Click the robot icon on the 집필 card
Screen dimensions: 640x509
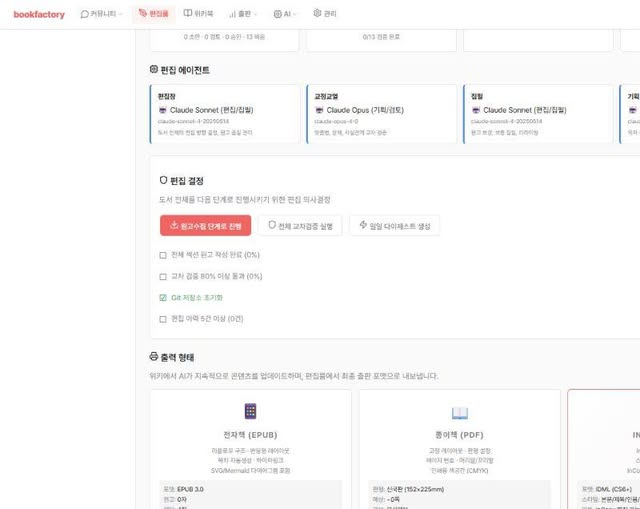(x=476, y=110)
